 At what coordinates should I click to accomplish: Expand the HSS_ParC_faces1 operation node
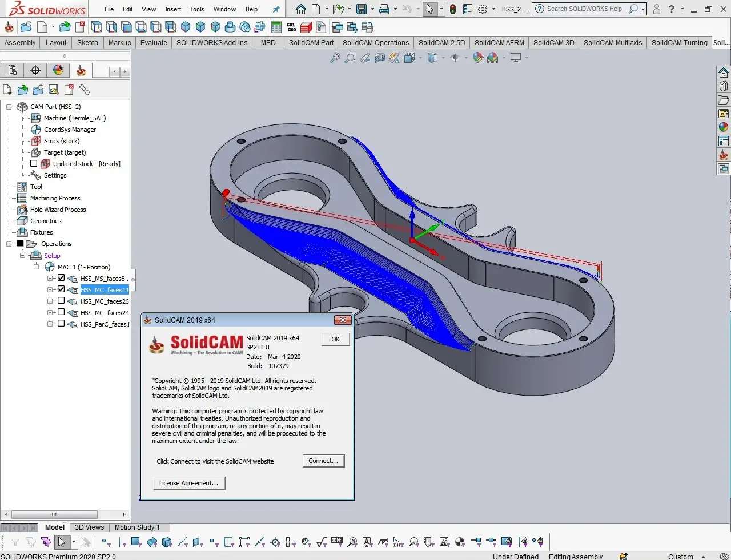click(50, 324)
